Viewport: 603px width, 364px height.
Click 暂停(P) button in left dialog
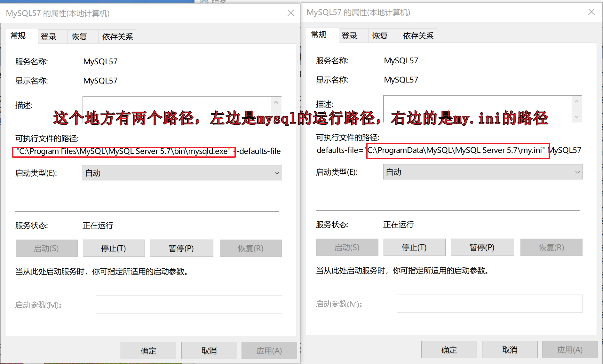(x=181, y=248)
